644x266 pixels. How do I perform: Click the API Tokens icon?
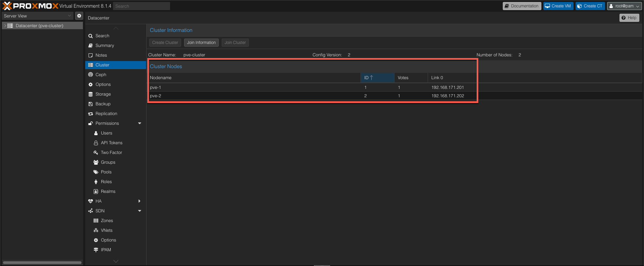coord(96,143)
